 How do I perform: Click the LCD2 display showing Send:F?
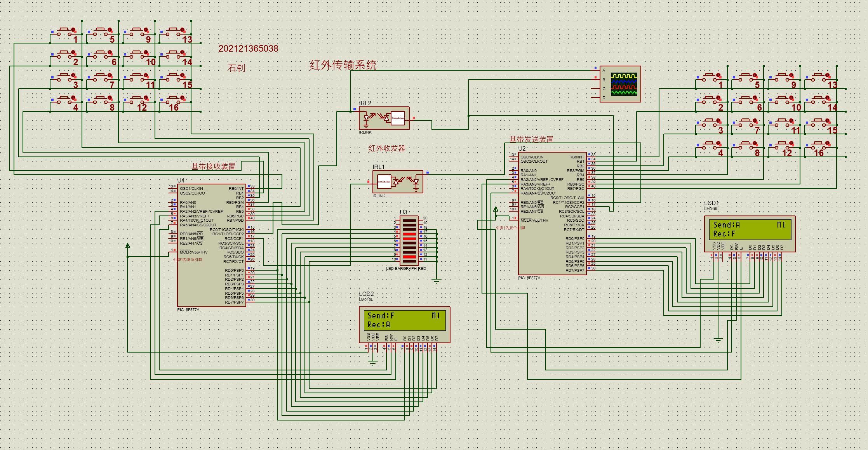(x=404, y=320)
